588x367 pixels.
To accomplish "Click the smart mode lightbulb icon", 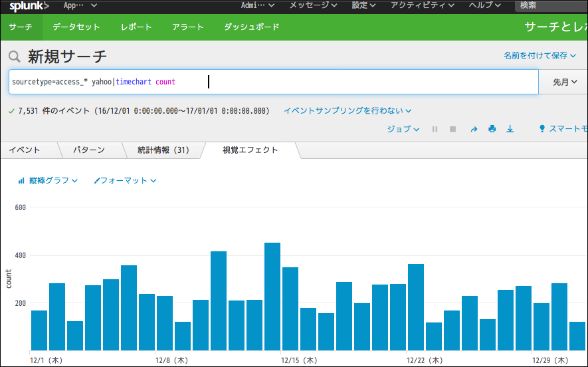I will tap(542, 129).
